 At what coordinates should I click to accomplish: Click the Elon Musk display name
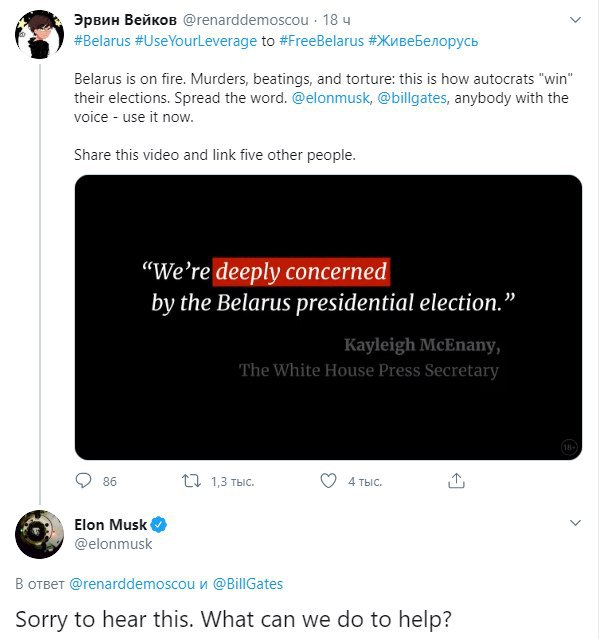pos(110,525)
